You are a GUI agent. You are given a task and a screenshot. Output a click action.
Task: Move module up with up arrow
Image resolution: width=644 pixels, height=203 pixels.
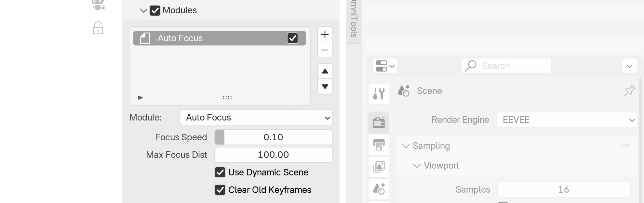(325, 71)
